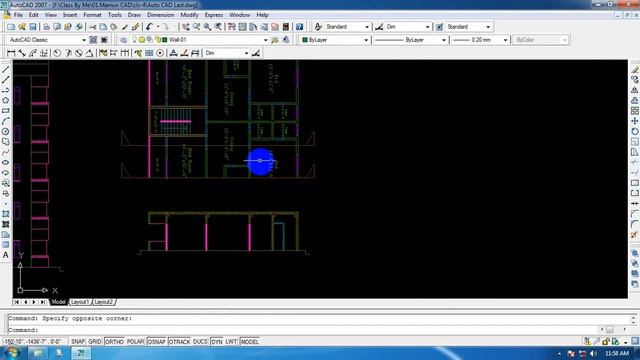Click the Model tab
Screen dimensions: 640x360
(x=58, y=302)
